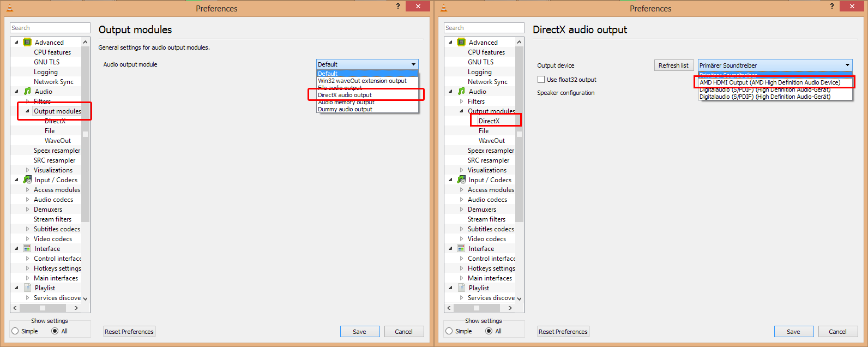868x347 pixels.
Task: Click VLC cone icon in right window title bar
Action: click(x=444, y=8)
